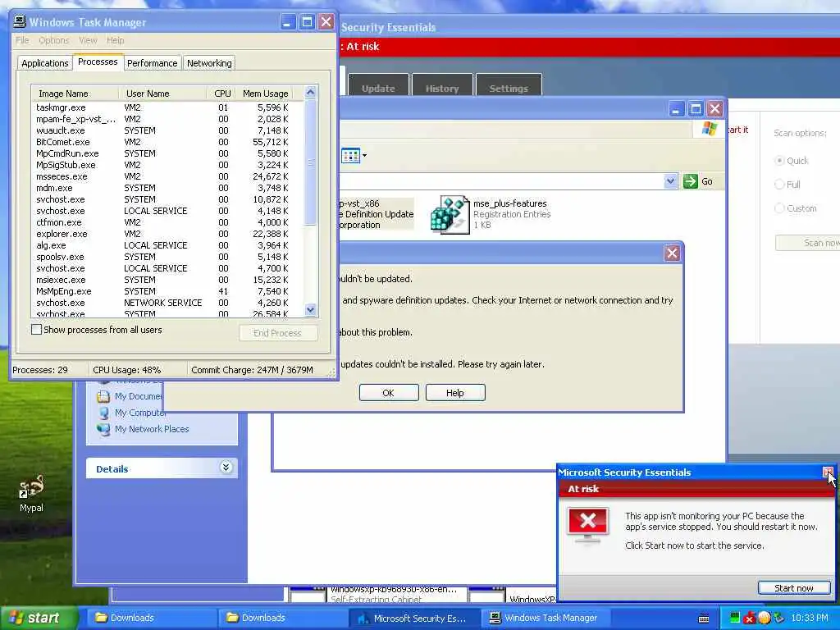Screen dimensions: 840x630
Task: Open the View menu in Task Manager
Action: [88, 40]
